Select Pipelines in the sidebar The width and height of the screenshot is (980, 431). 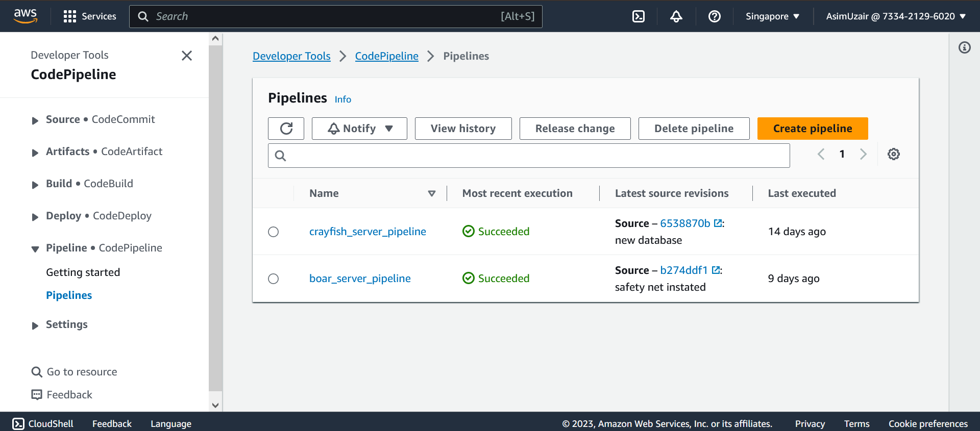pos(69,295)
